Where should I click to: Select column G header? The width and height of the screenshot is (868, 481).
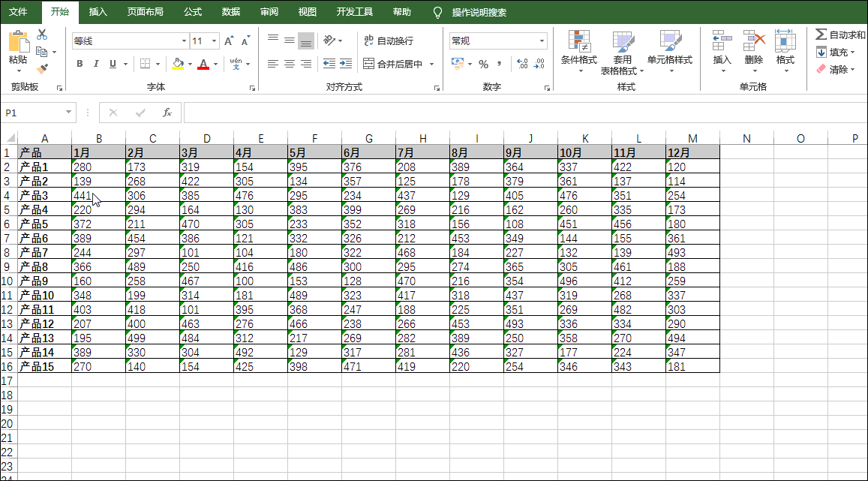pos(368,138)
